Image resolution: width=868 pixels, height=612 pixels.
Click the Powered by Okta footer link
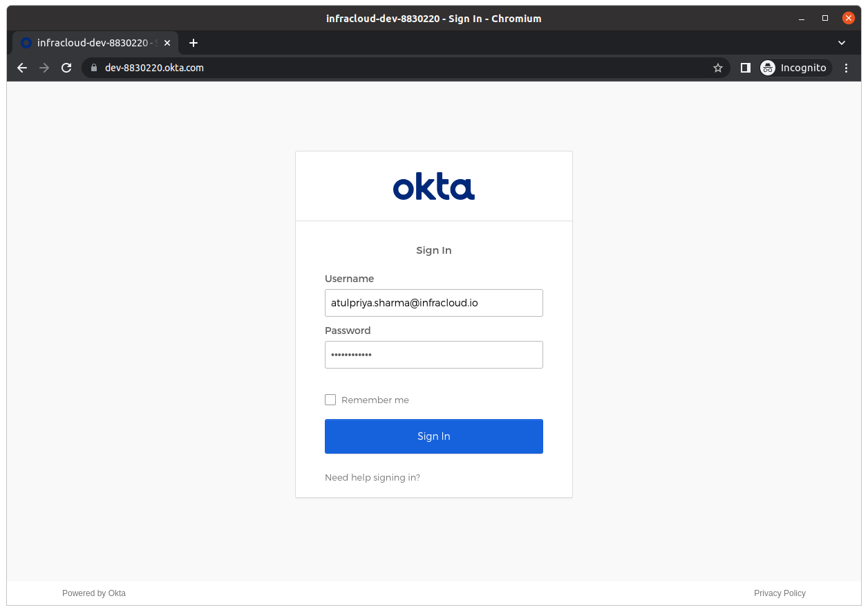(94, 593)
